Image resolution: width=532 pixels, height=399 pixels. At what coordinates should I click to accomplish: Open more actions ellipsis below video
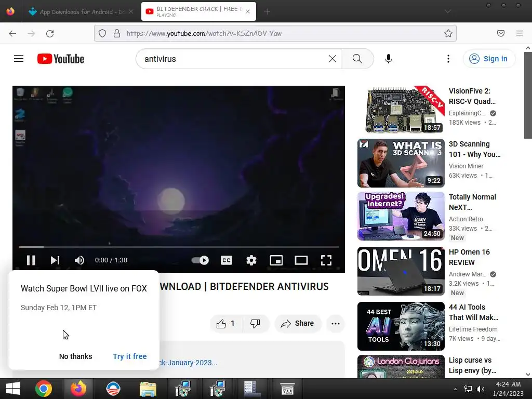336,323
